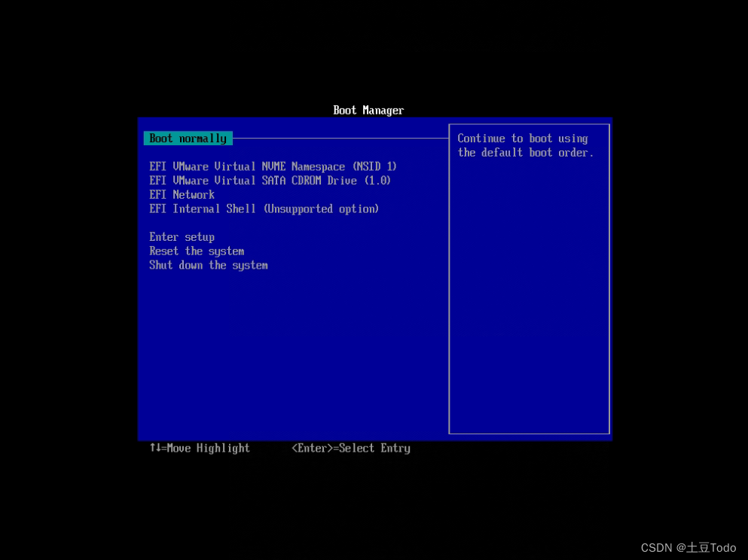Boot from EFI VMware Virtual SATA CDROM Drive
Image resolution: width=748 pixels, height=560 pixels.
(x=270, y=180)
